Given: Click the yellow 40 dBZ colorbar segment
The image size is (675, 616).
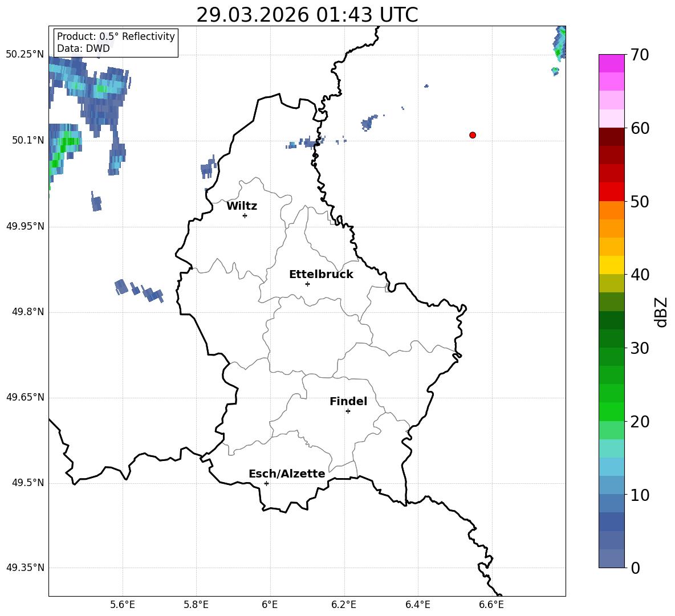Looking at the screenshot, I should [611, 265].
